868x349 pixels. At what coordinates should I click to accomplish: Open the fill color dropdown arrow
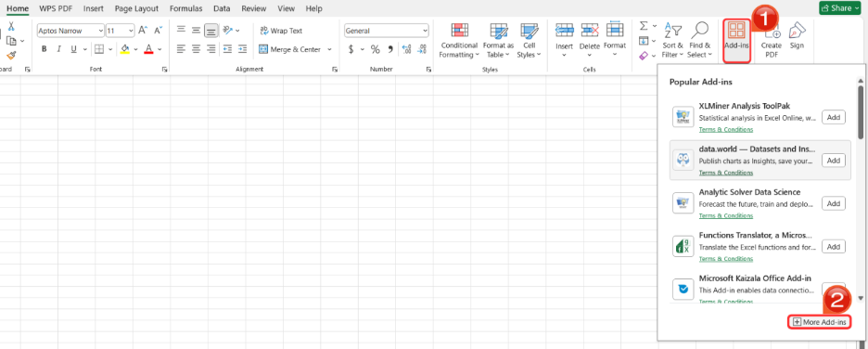pyautogui.click(x=135, y=49)
